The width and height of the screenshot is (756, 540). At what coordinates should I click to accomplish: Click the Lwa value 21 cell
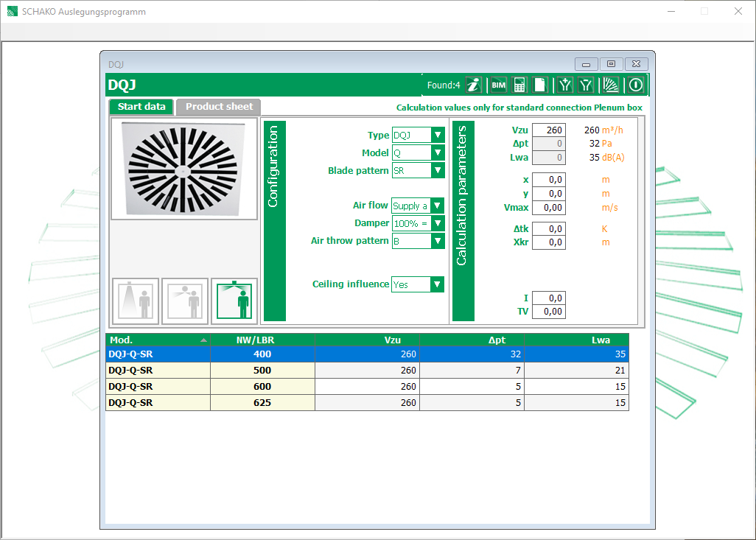tap(577, 371)
